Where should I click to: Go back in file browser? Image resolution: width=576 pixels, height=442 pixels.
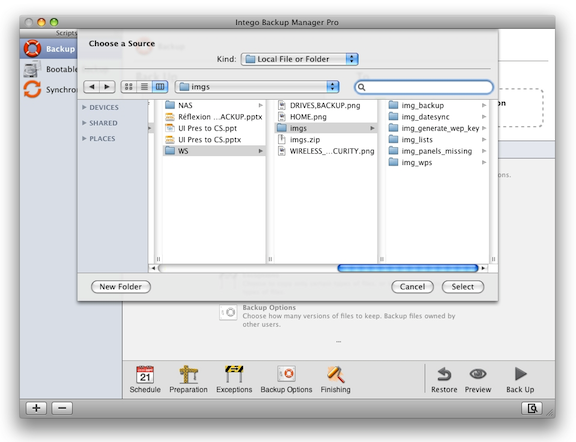(x=92, y=87)
